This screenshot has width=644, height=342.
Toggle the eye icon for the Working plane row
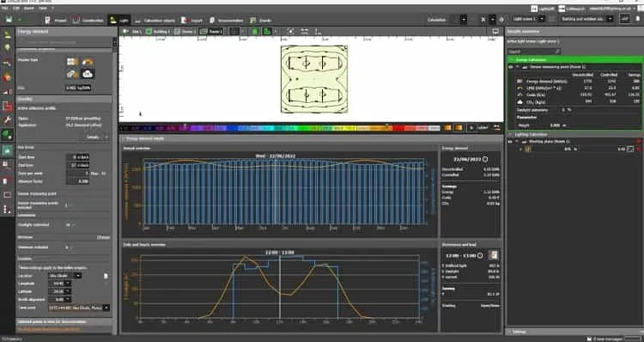click(x=511, y=142)
